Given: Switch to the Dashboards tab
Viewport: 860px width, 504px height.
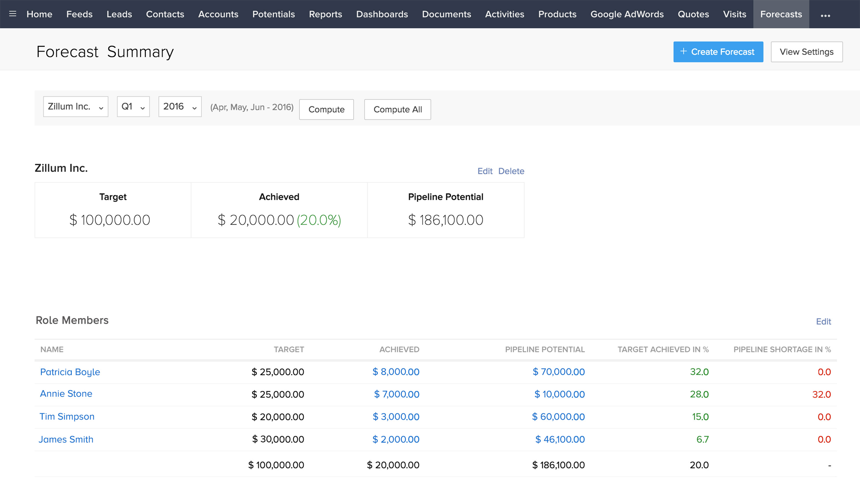Looking at the screenshot, I should click(382, 14).
